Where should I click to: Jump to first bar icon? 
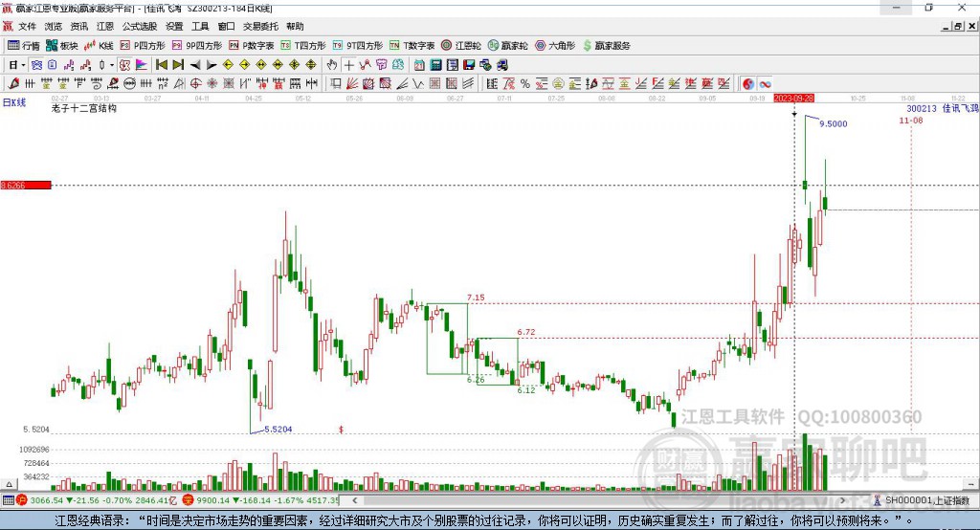coord(162,65)
